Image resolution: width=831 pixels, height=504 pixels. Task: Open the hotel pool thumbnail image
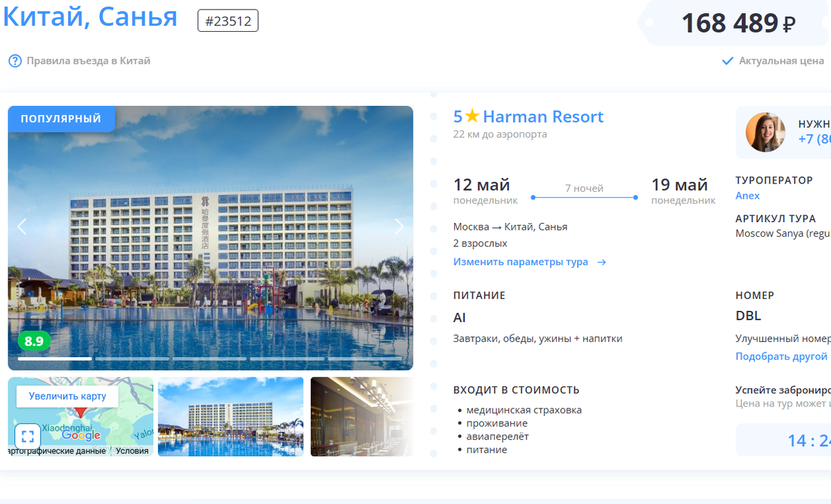coord(231,417)
